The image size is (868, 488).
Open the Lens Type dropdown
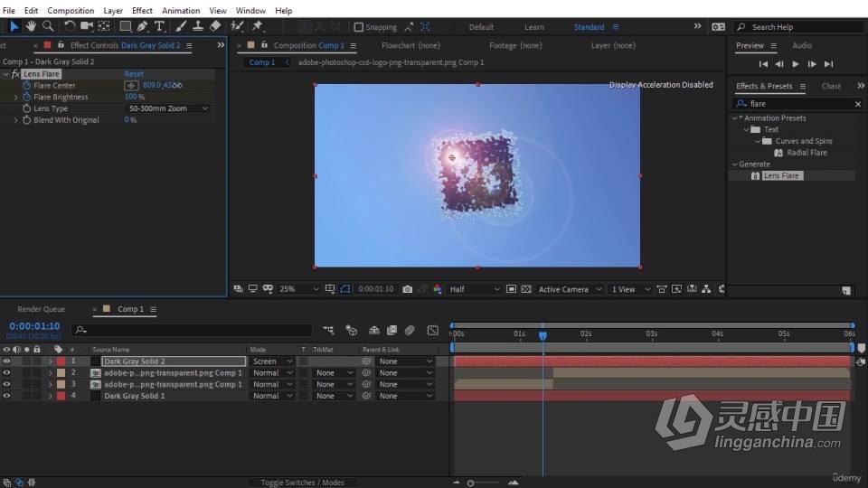click(x=168, y=108)
